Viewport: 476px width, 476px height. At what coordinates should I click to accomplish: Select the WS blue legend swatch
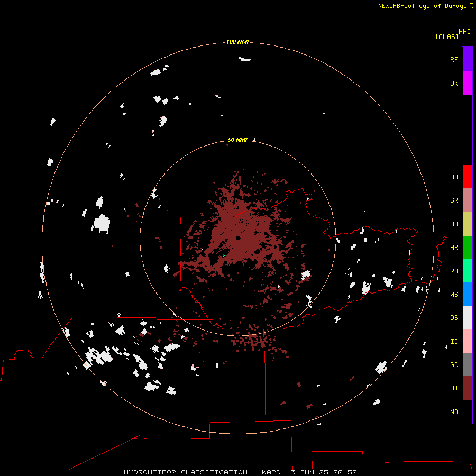point(467,294)
